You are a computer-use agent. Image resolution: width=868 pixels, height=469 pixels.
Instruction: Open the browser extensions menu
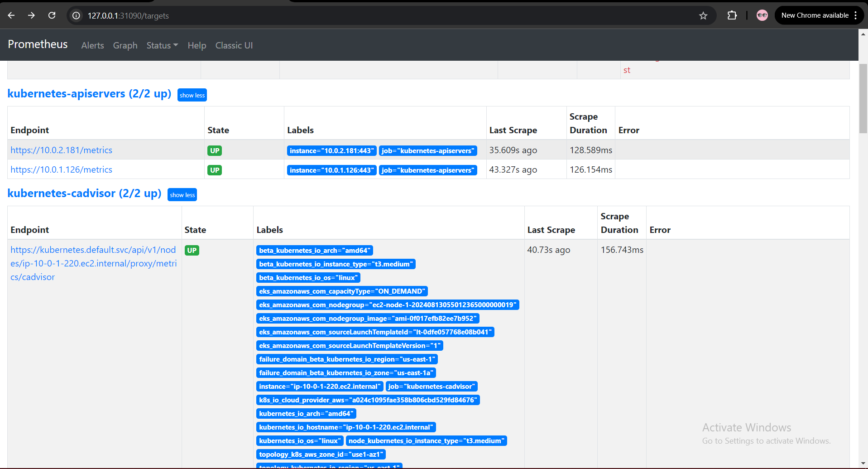[x=732, y=16]
